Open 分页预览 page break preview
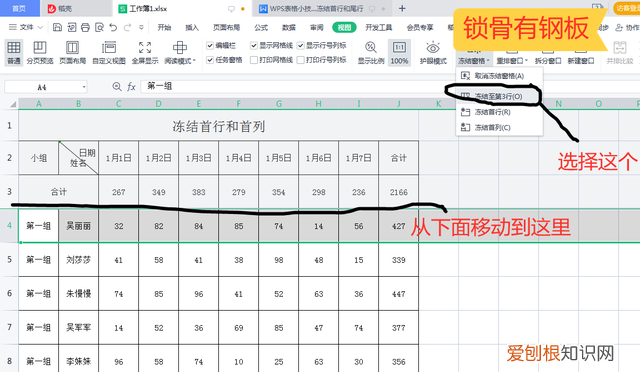This screenshot has width=640, height=372. 40,53
